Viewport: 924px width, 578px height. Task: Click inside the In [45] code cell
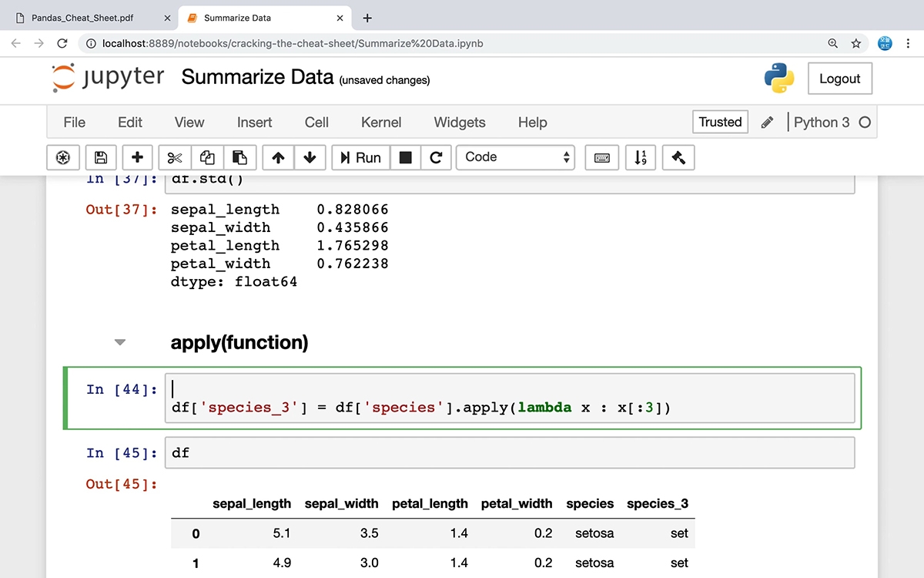[510, 452]
